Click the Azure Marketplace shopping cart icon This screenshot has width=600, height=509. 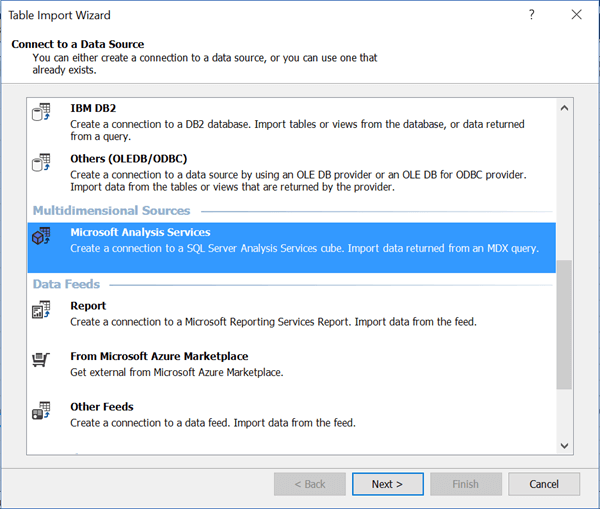pos(42,361)
